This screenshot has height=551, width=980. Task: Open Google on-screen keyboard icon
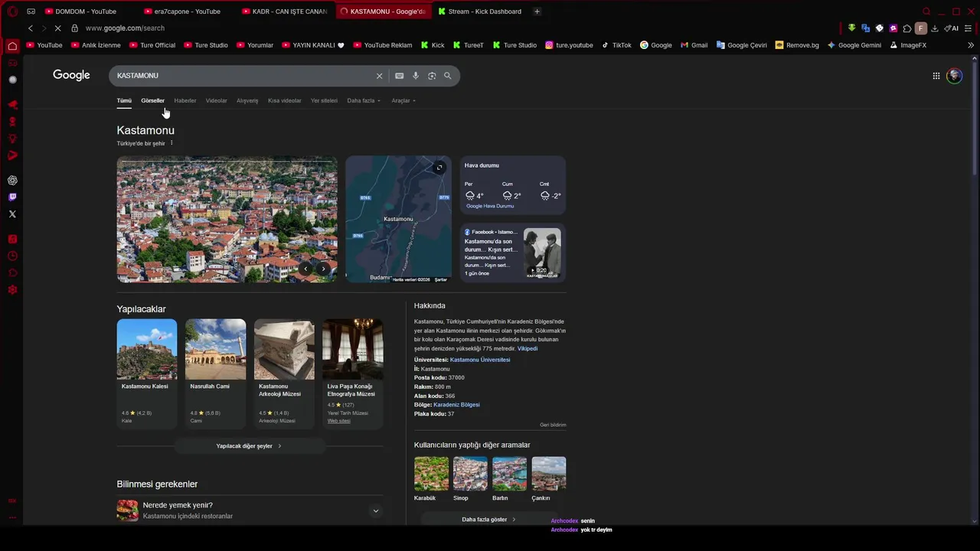[x=399, y=76]
